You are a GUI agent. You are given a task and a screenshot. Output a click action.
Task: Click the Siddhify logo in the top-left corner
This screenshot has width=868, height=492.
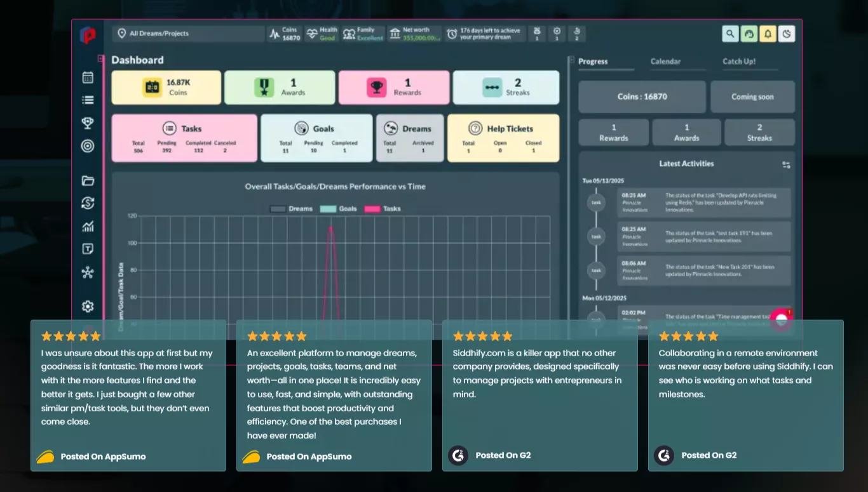(88, 35)
